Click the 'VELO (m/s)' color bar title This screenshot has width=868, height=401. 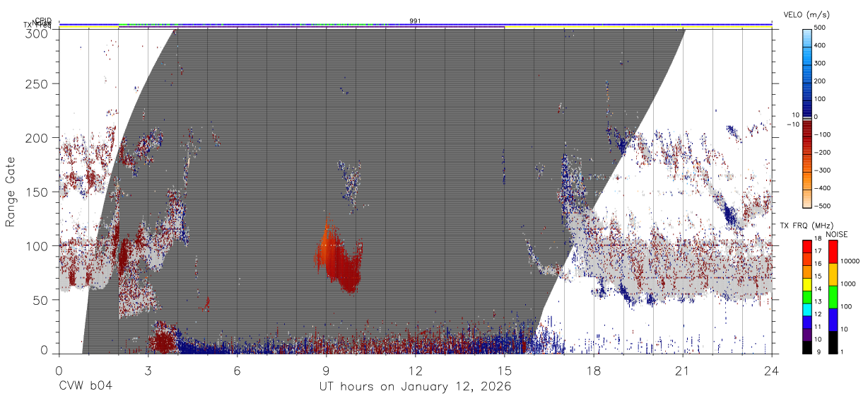pos(807,15)
